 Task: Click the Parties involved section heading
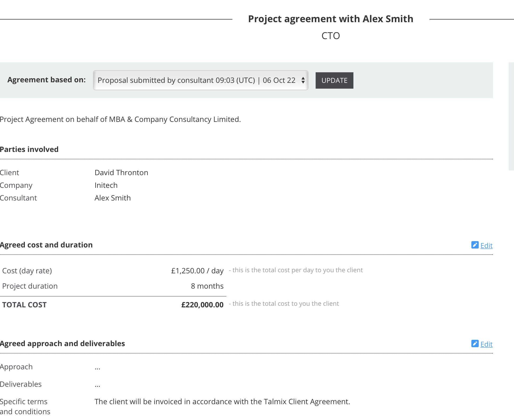(x=29, y=149)
